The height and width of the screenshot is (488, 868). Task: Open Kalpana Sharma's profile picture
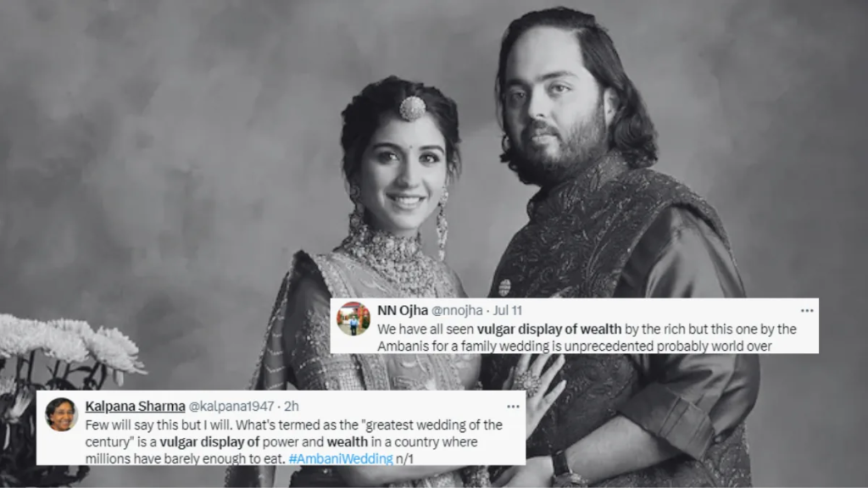point(61,414)
